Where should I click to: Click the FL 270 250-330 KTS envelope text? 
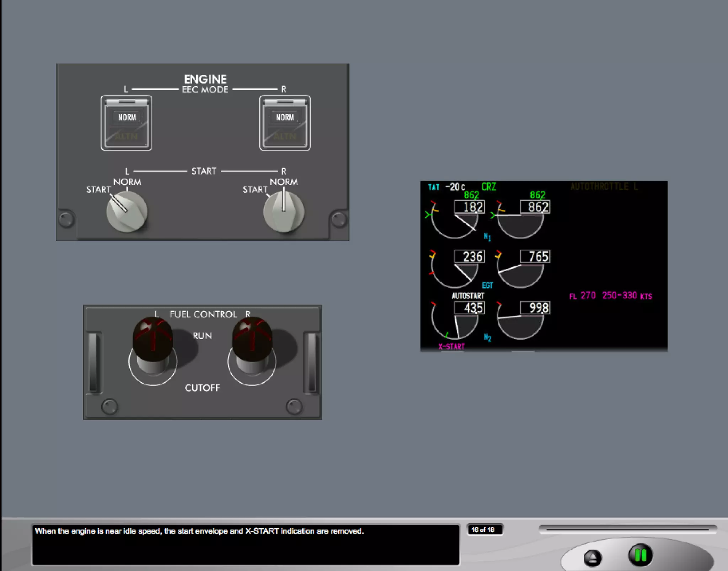click(x=611, y=296)
